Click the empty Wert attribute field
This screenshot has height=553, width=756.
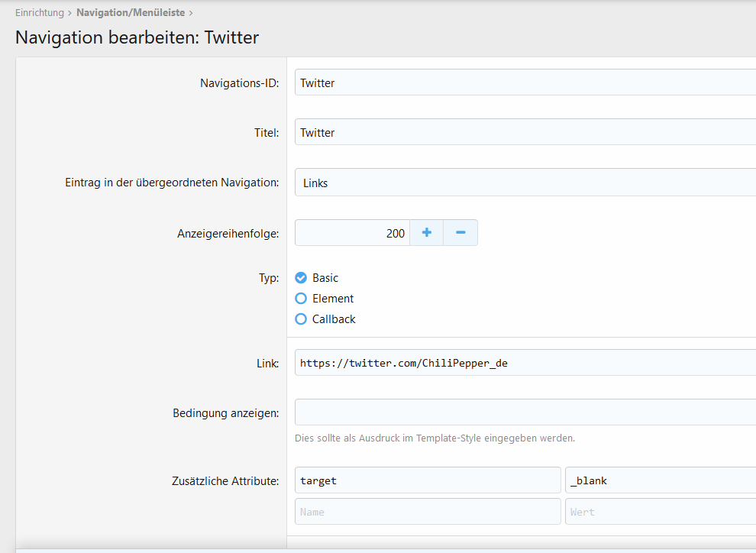click(x=661, y=512)
